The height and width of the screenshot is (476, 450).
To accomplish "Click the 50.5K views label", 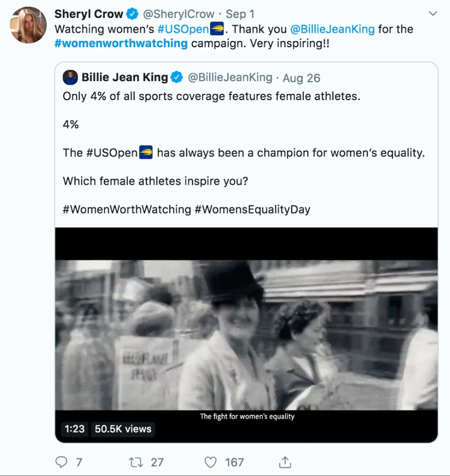I will tap(123, 429).
